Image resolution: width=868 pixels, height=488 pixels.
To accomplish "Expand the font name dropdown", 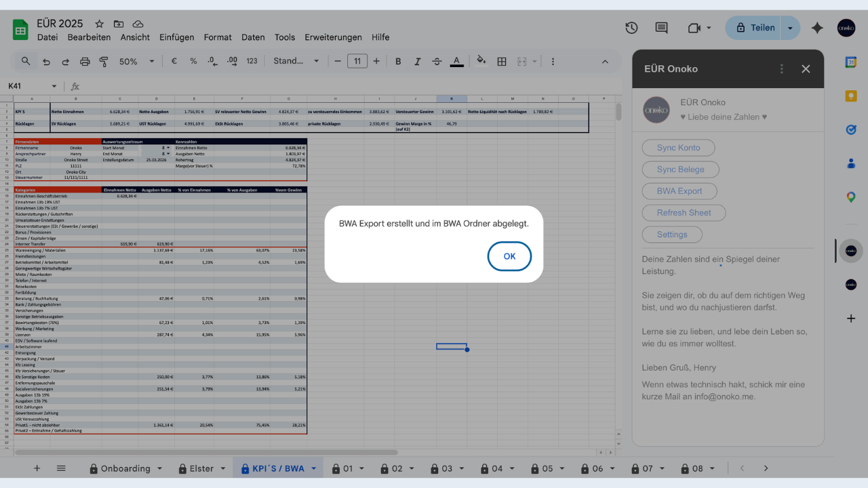I will [296, 61].
